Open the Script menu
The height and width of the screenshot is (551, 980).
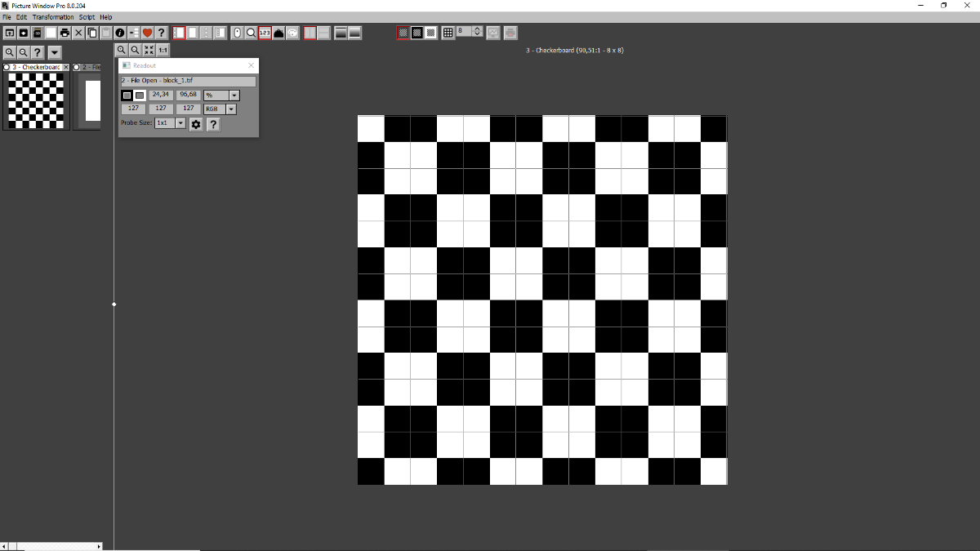pyautogui.click(x=87, y=17)
